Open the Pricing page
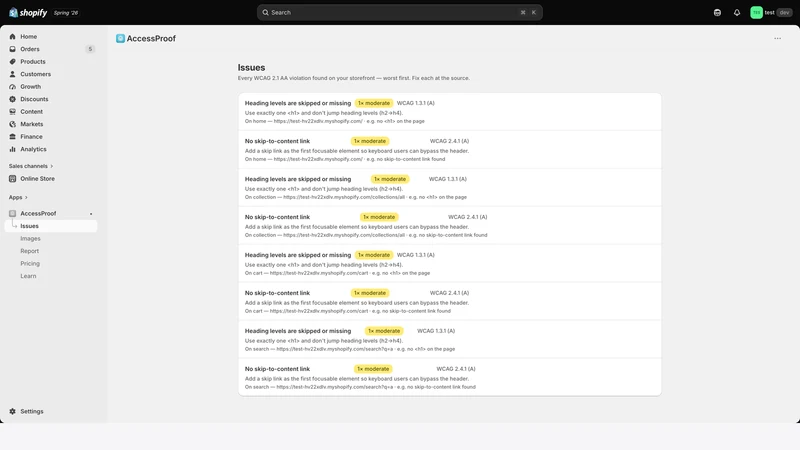 [x=30, y=263]
